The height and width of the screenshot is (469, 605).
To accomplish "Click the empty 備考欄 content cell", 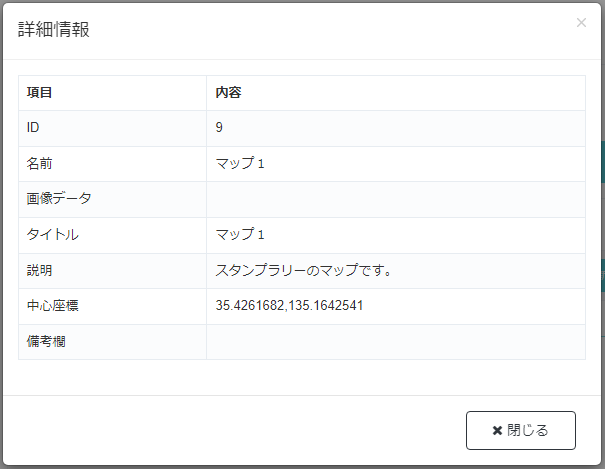I will coord(395,342).
